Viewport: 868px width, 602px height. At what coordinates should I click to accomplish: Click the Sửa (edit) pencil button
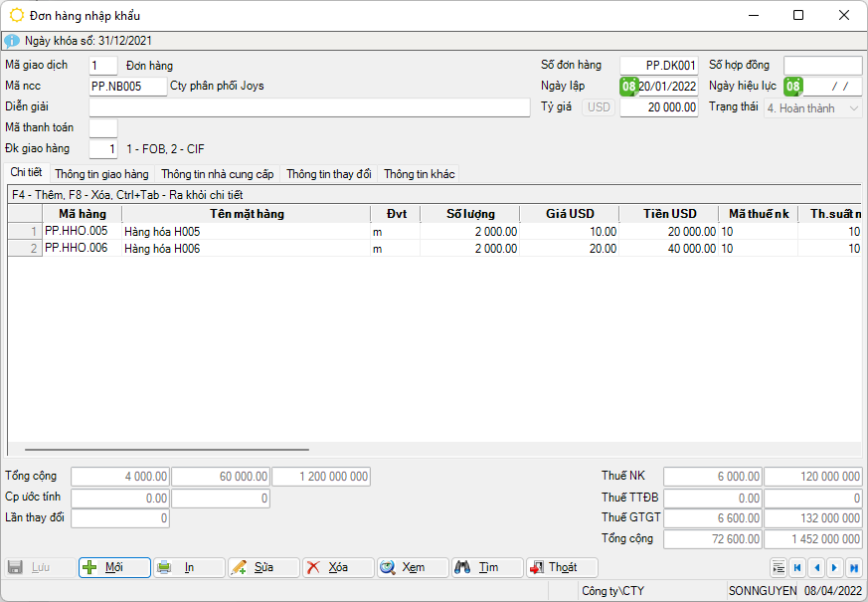(263, 567)
